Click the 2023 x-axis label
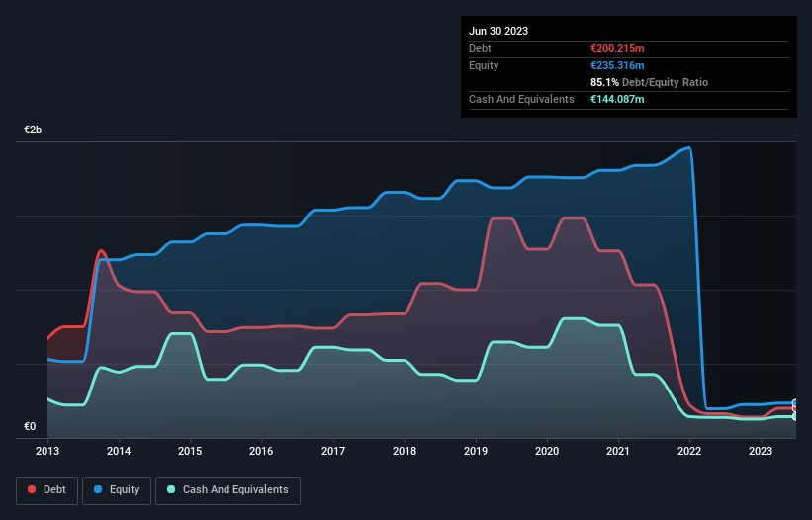Screen dimensions: 812x520 point(761,451)
